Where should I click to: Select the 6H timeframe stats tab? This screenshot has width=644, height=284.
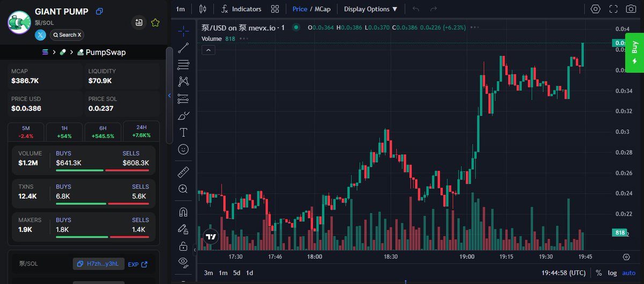tap(103, 132)
